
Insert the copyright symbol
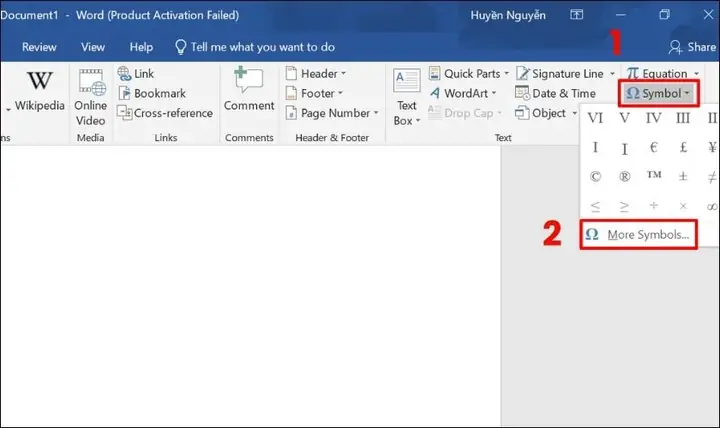[x=595, y=176]
